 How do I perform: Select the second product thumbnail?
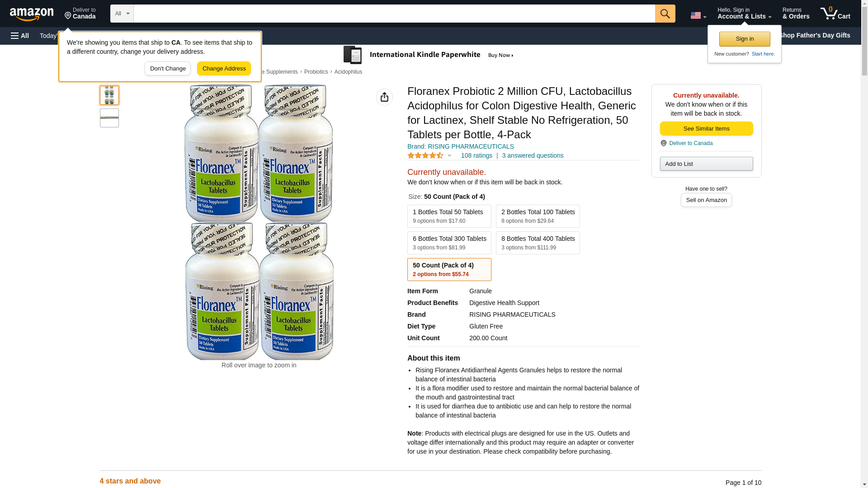click(x=109, y=118)
